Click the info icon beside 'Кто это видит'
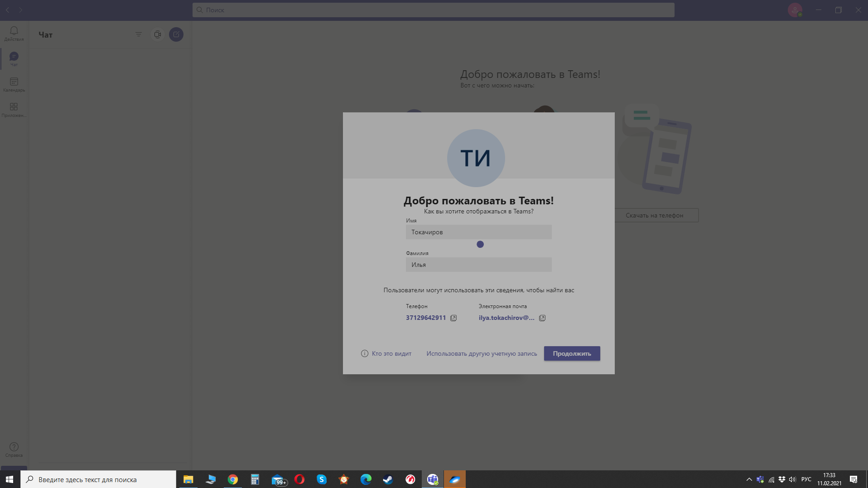Viewport: 868px width, 488px height. tap(365, 353)
